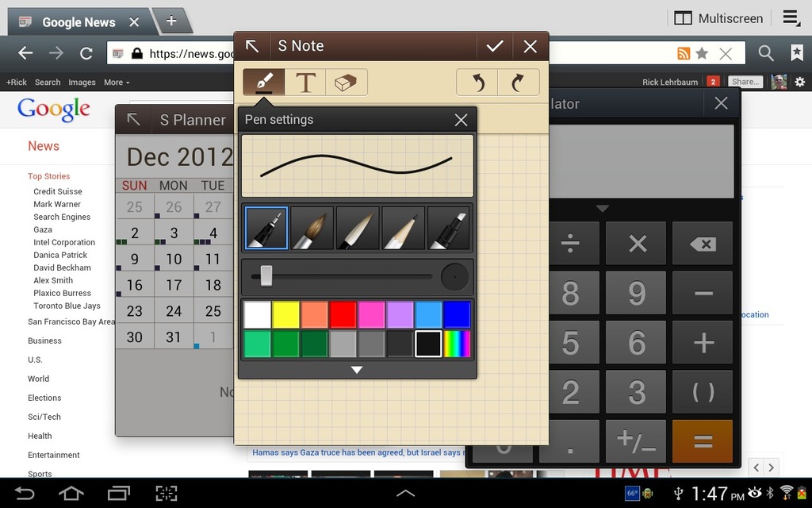Reload the Google News page
This screenshot has width=812, height=508.
(x=86, y=53)
